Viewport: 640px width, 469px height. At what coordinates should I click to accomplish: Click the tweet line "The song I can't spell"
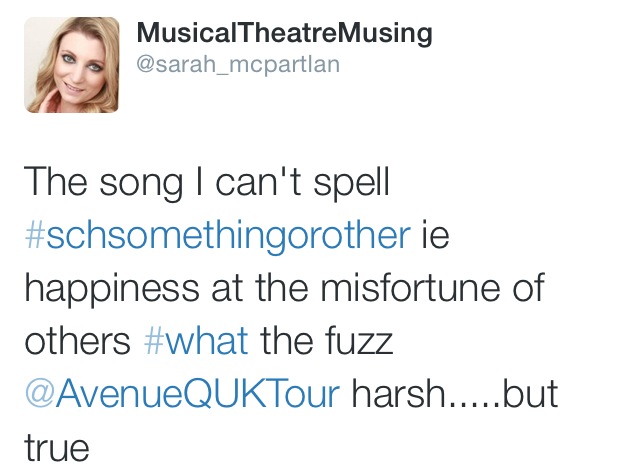pos(207,183)
